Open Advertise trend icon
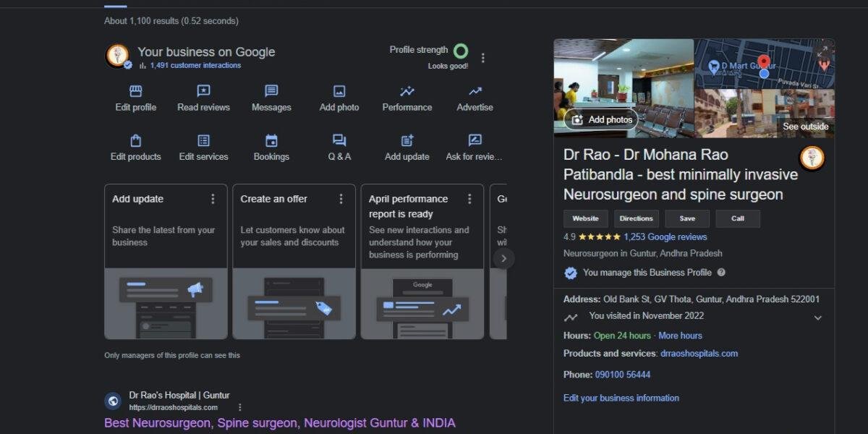This screenshot has width=868, height=434. [475, 91]
